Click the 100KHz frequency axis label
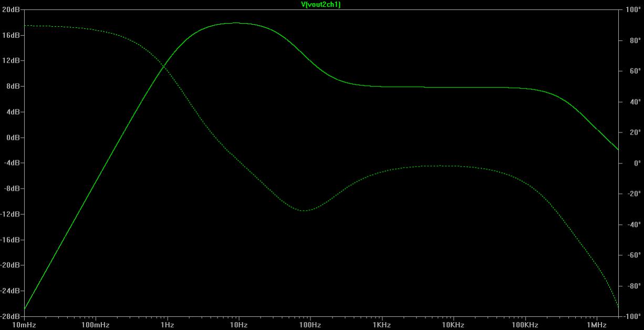The image size is (644, 330). 525,325
